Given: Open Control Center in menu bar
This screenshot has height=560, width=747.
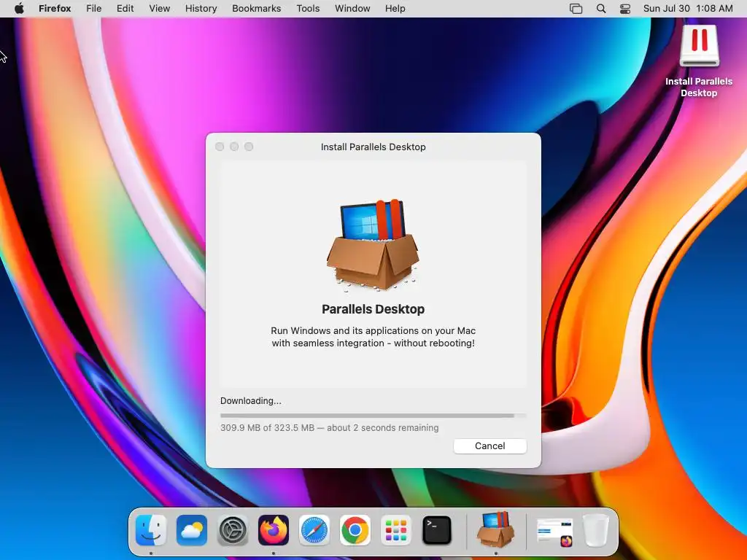Looking at the screenshot, I should click(625, 9).
